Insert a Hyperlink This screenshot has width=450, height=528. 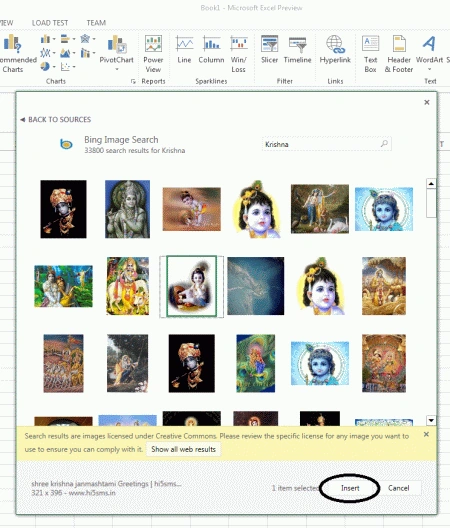335,50
